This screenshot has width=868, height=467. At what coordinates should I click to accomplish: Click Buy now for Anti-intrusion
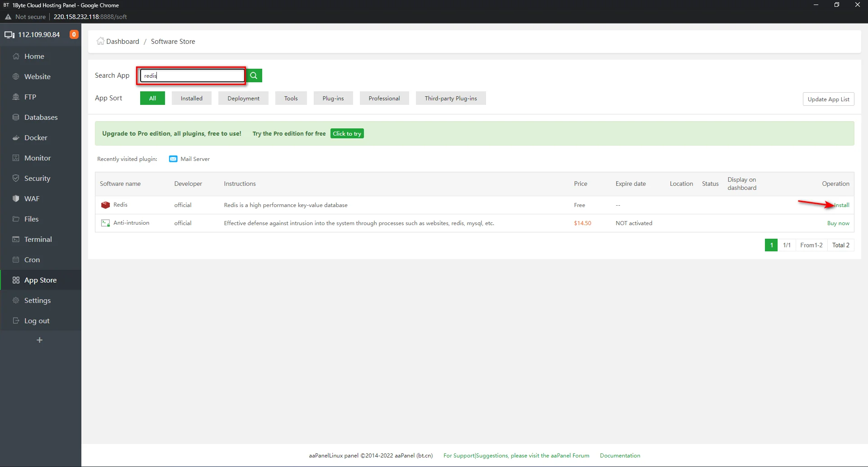[838, 223]
